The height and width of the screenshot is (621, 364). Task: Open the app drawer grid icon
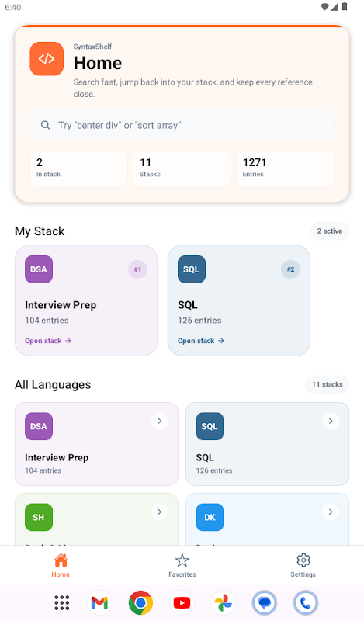coord(62,603)
